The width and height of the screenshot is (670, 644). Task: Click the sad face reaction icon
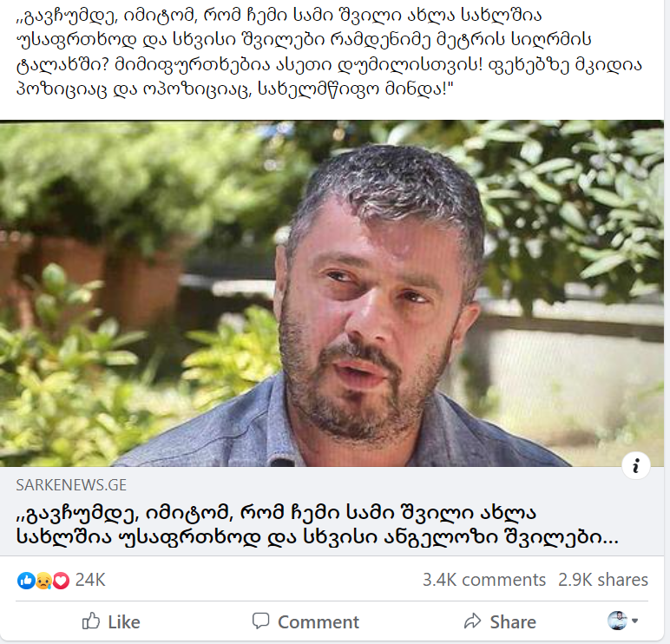point(43,581)
